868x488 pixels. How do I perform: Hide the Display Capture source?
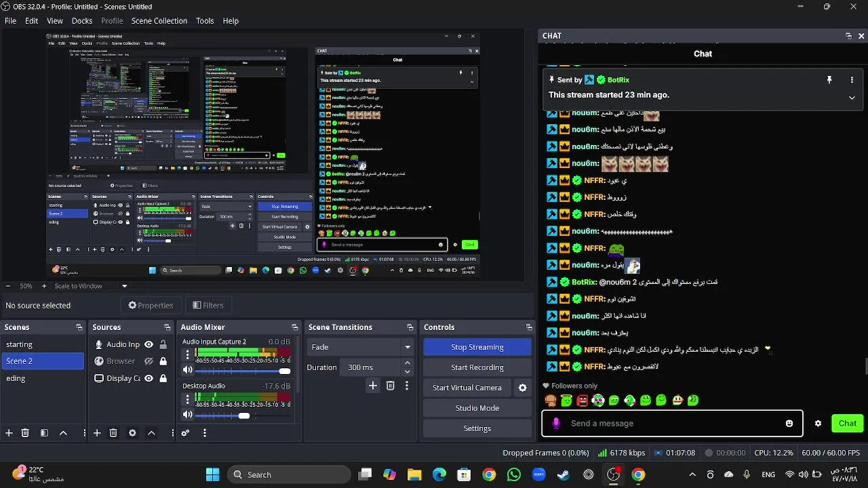pos(149,378)
